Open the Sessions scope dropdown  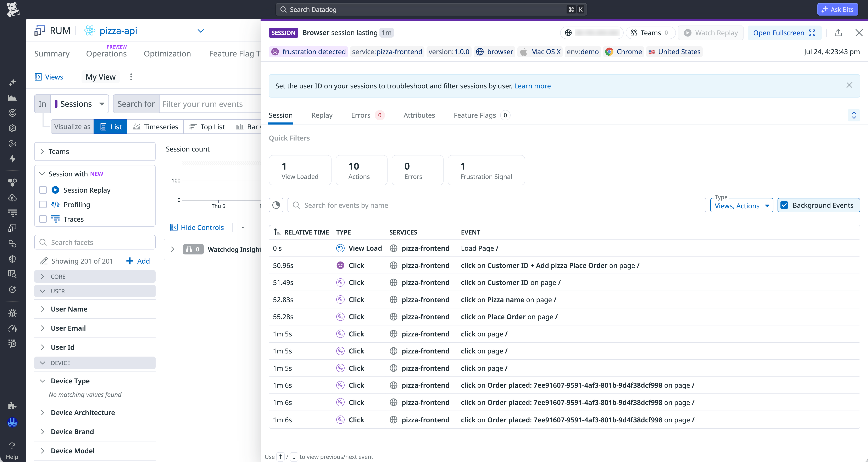tap(79, 104)
